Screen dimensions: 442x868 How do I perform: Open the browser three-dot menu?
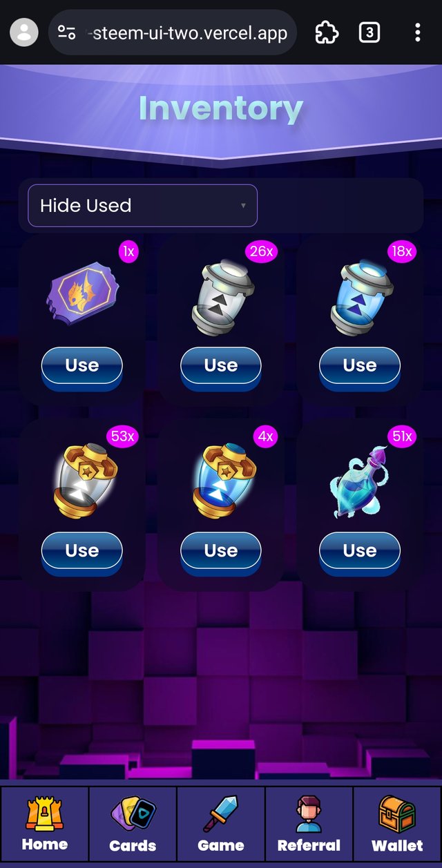pyautogui.click(x=418, y=32)
